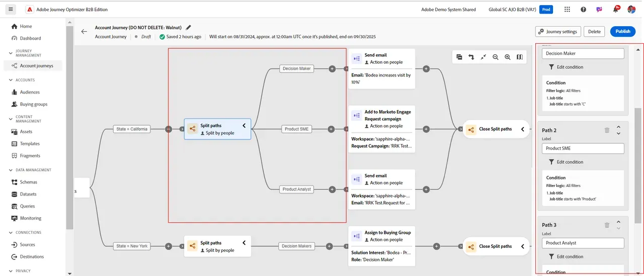Collapse the Journey Management section
The height and width of the screenshot is (276, 644).
pyautogui.click(x=11, y=53)
